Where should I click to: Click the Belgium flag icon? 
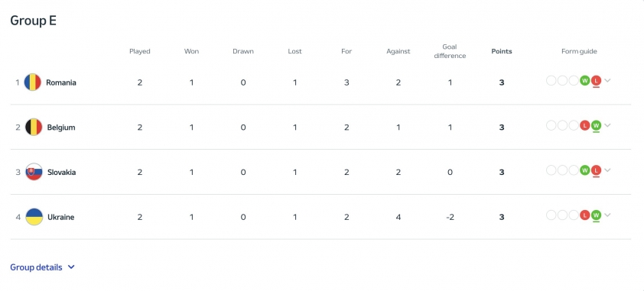coord(34,127)
